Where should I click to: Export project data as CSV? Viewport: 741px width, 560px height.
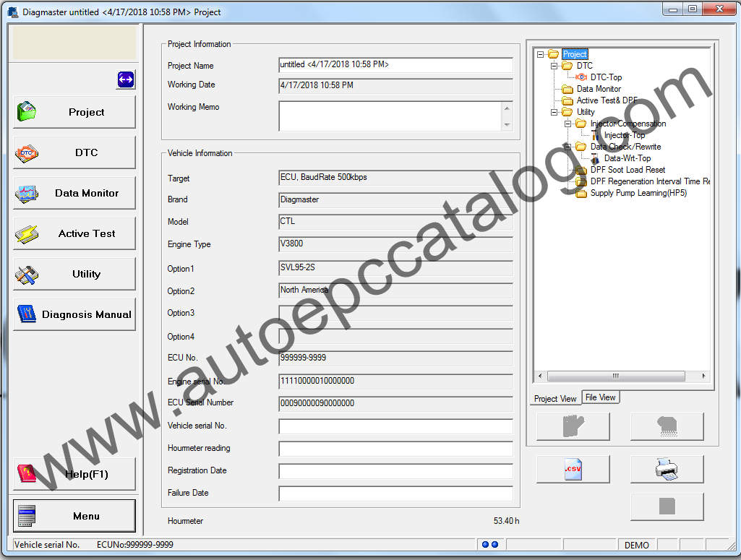[573, 468]
